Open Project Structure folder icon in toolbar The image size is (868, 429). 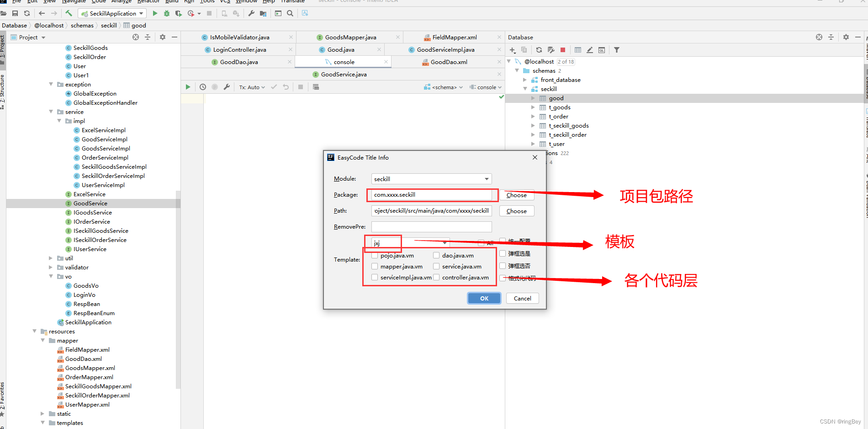click(263, 13)
